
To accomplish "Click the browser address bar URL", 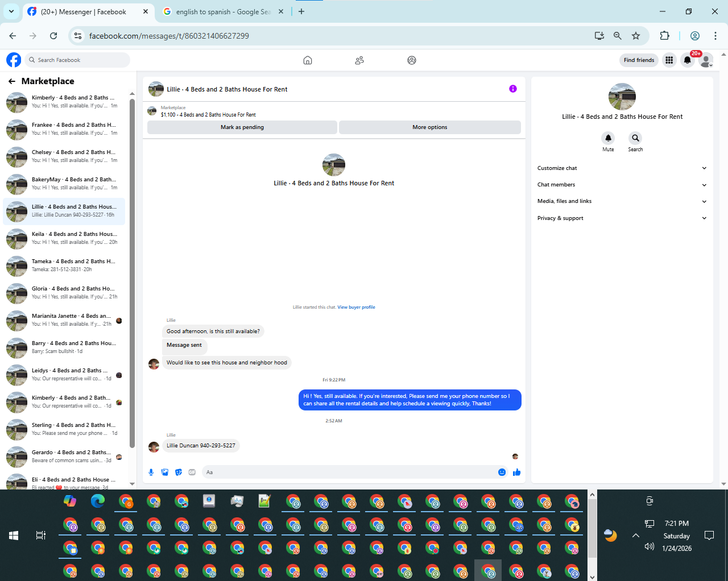I will pyautogui.click(x=169, y=36).
